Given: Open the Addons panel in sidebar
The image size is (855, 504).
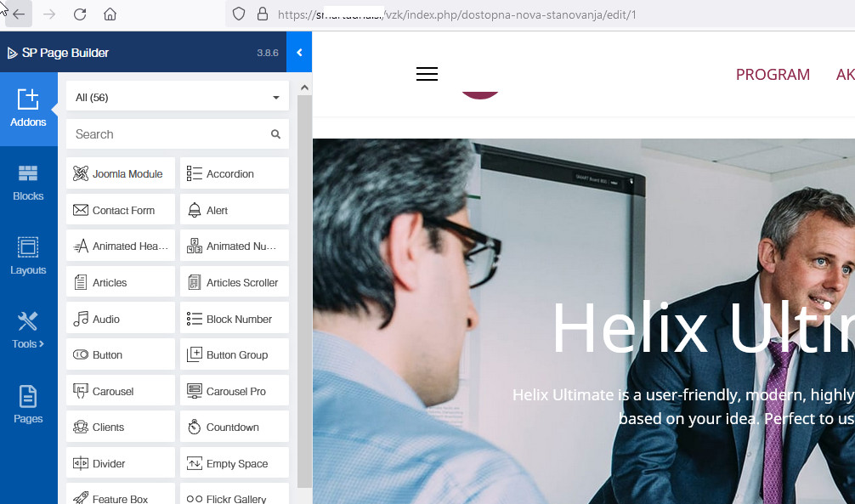Looking at the screenshot, I should pyautogui.click(x=28, y=109).
